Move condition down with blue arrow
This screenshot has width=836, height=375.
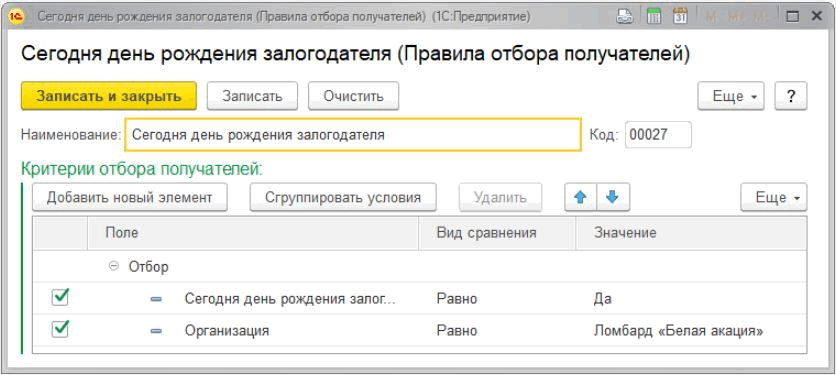613,197
